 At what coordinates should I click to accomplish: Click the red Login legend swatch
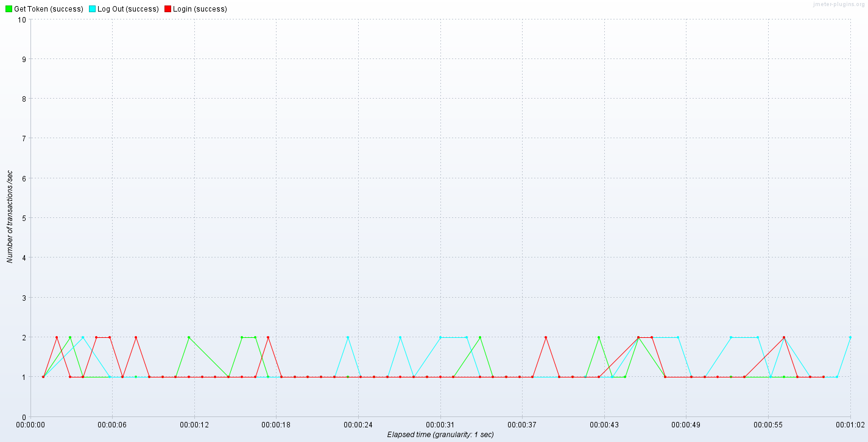point(168,9)
